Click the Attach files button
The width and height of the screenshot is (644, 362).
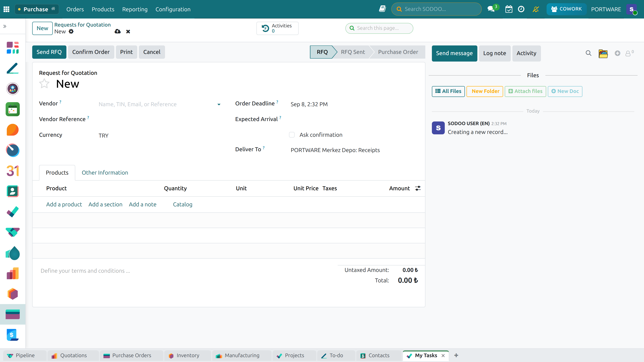(x=525, y=91)
